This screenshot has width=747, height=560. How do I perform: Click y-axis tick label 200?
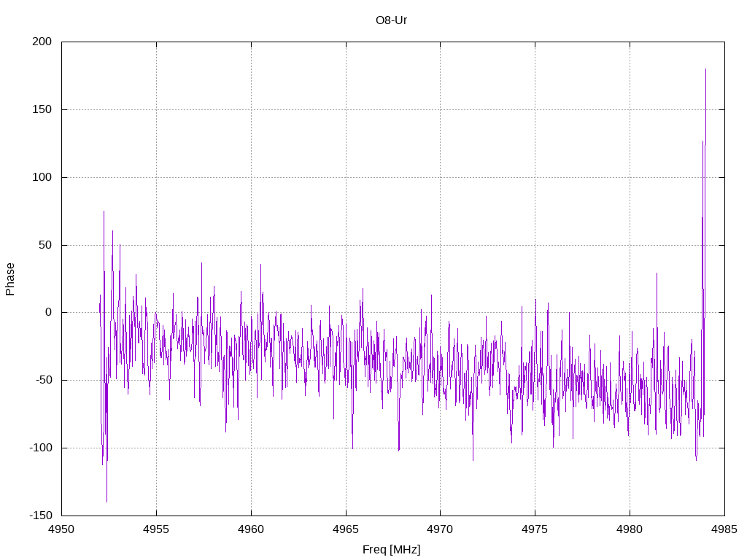click(42, 42)
